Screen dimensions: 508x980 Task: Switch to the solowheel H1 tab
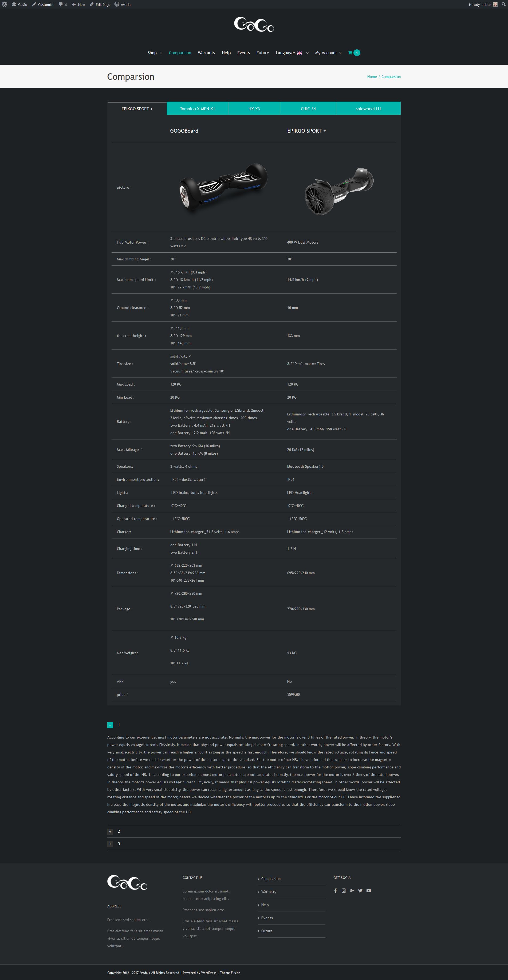368,108
